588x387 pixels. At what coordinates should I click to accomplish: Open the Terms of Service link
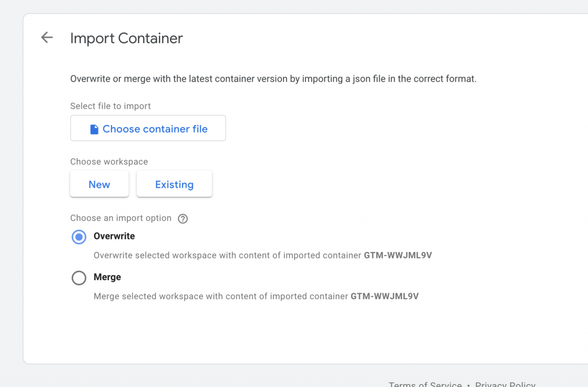click(425, 384)
